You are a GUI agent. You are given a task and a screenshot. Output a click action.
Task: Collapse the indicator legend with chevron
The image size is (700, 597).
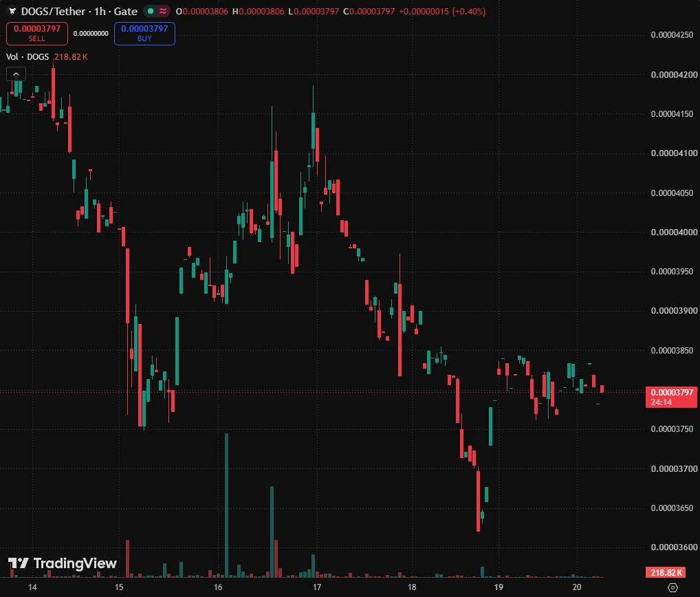(16, 74)
